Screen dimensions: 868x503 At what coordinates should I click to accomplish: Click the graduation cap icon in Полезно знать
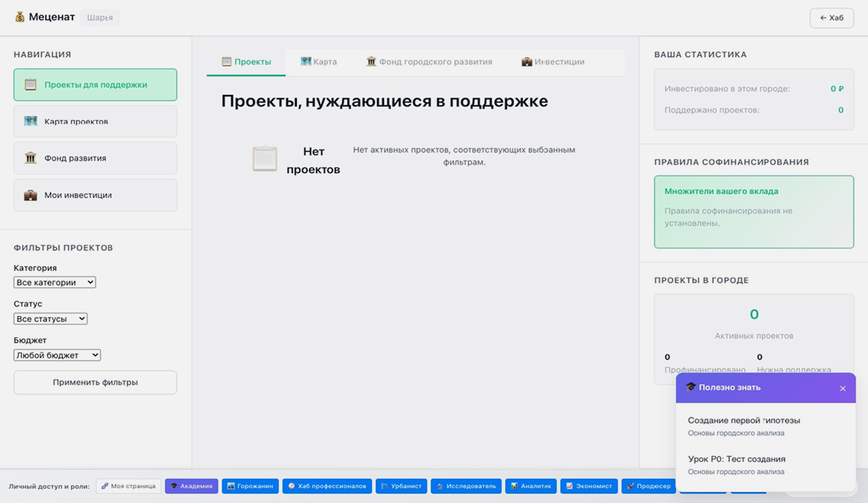pyautogui.click(x=691, y=387)
